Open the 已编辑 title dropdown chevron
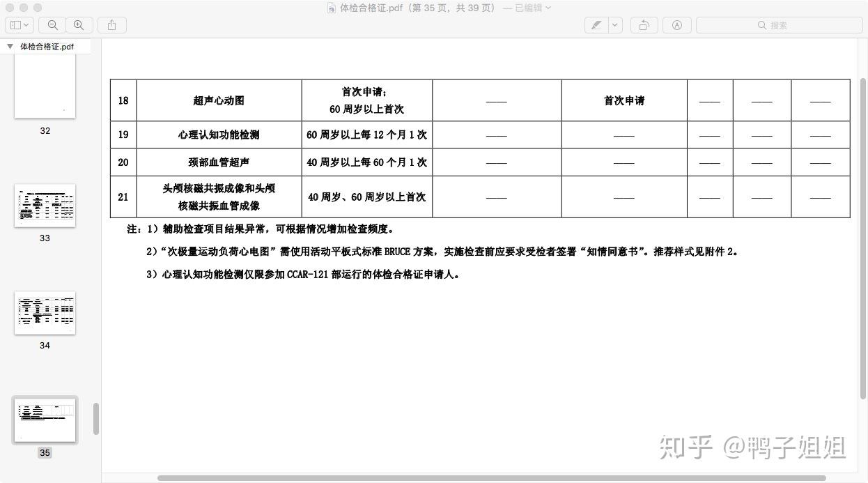The width and height of the screenshot is (868, 483). (x=548, y=8)
